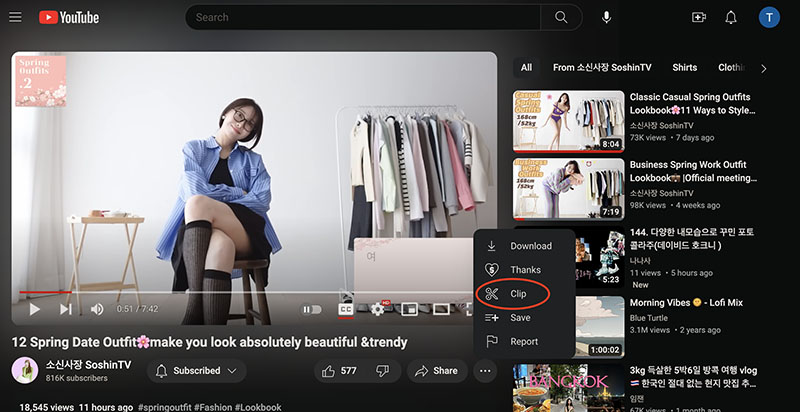Mute the video volume
The image size is (800, 412).
[x=97, y=309]
